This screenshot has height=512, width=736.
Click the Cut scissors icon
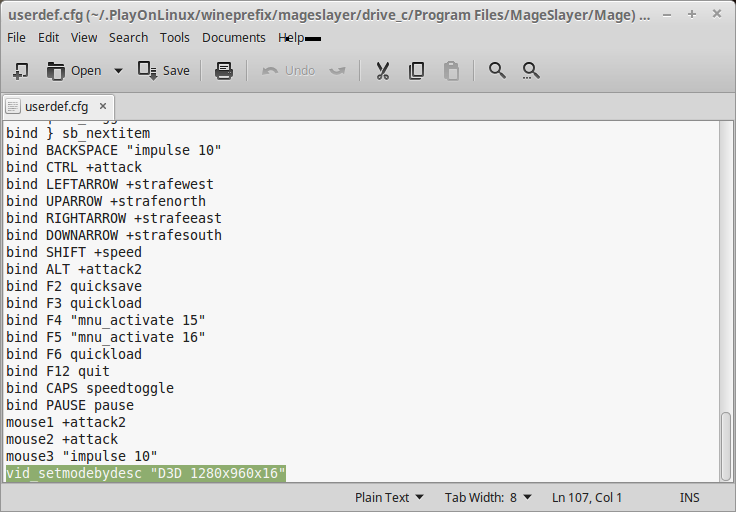point(383,71)
